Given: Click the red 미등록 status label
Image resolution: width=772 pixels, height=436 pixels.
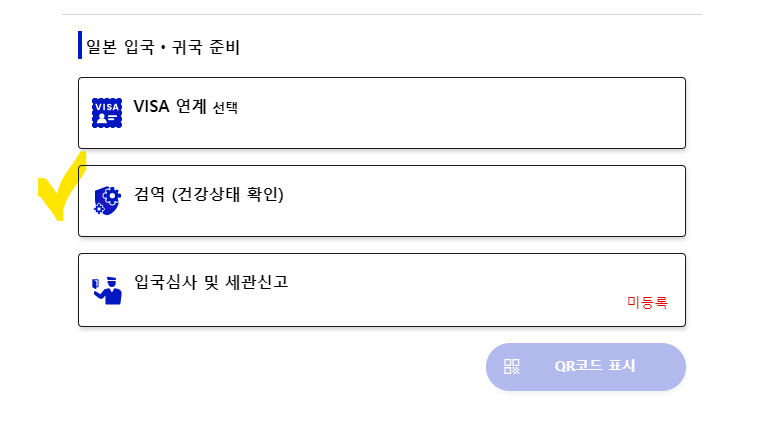Looking at the screenshot, I should [647, 301].
